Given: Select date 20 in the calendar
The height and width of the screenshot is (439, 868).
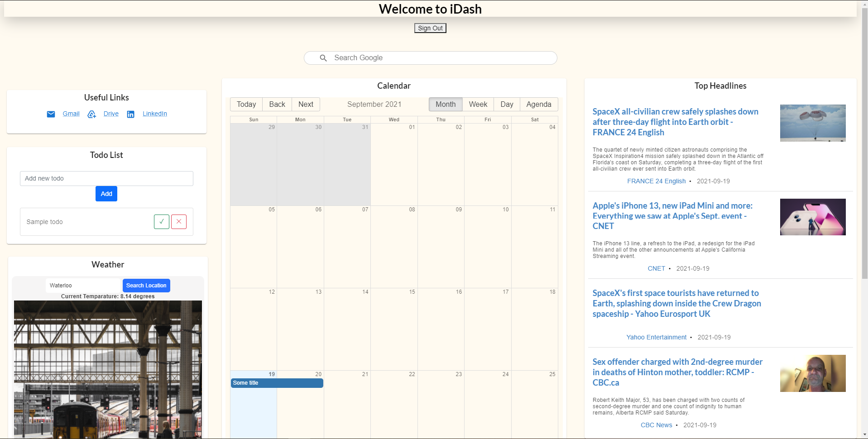Looking at the screenshot, I should point(318,374).
